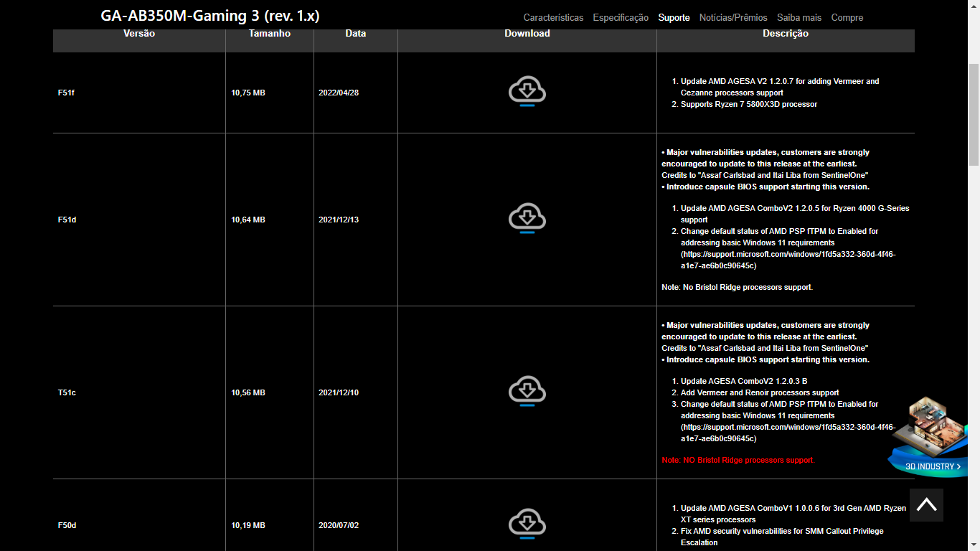
Task: Click date 2021/12/10
Action: pyautogui.click(x=339, y=392)
